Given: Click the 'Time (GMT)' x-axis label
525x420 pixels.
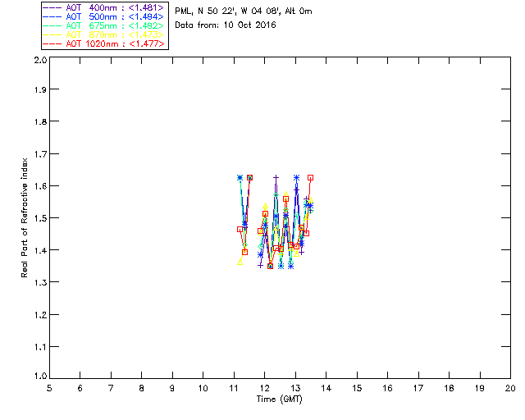Looking at the screenshot, I should [x=280, y=399].
